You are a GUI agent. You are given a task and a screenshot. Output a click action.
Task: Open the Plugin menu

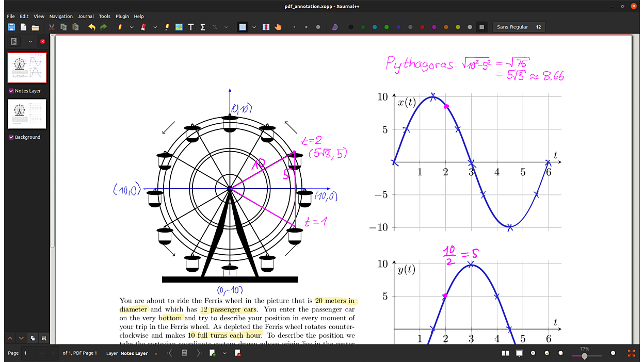click(x=122, y=17)
